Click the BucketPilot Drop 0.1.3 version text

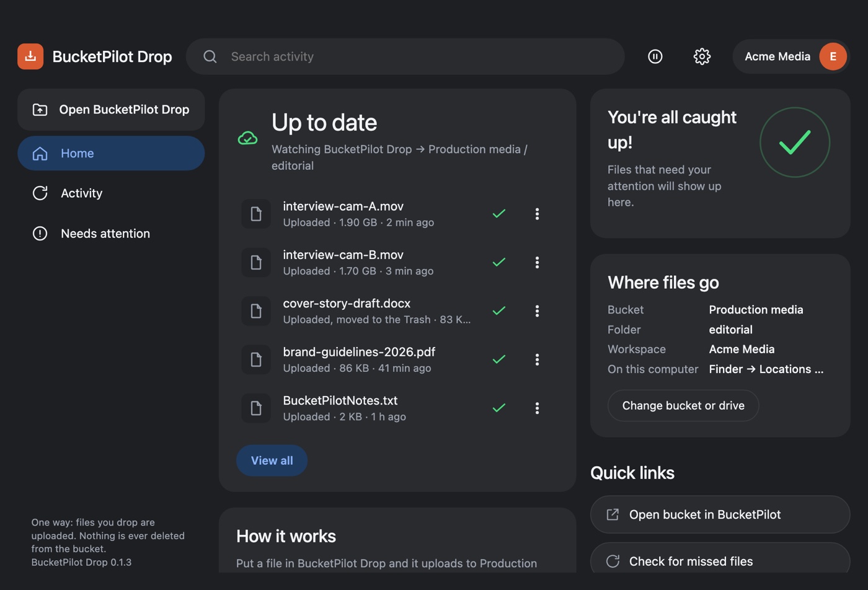pos(81,562)
